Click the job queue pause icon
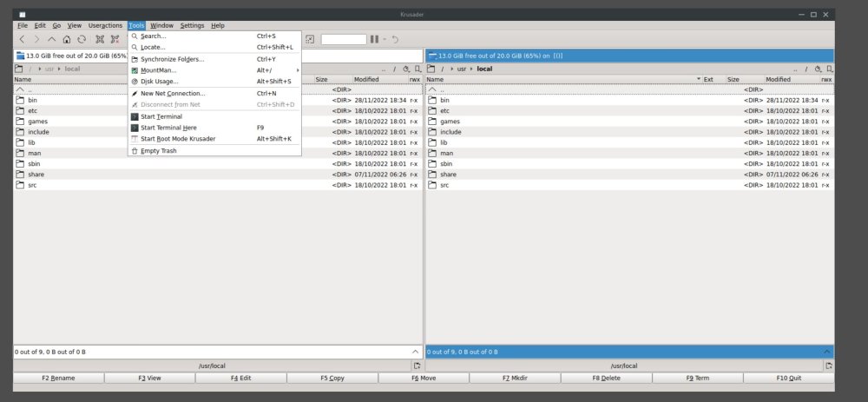 [x=374, y=39]
